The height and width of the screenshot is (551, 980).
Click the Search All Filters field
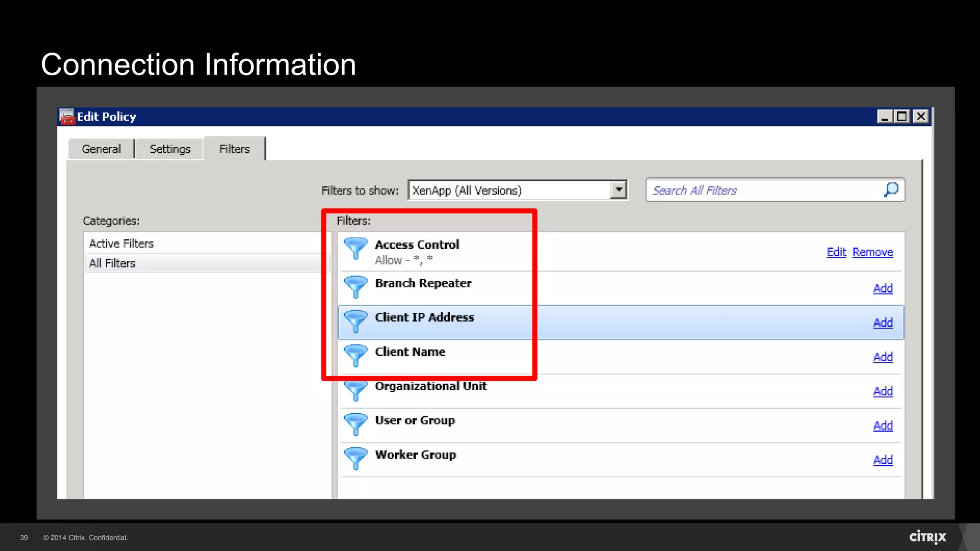click(775, 190)
